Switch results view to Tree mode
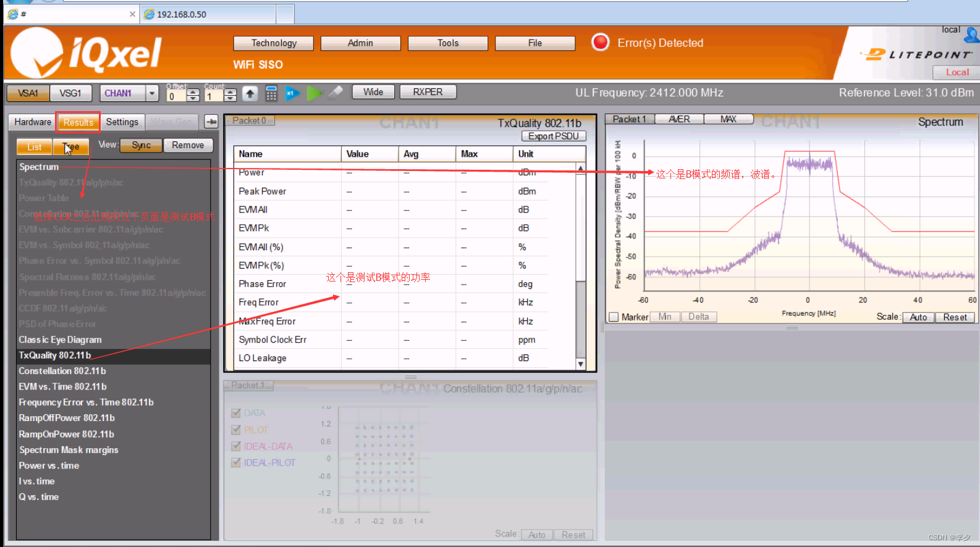Screen dimensions: 980x547 click(x=71, y=147)
